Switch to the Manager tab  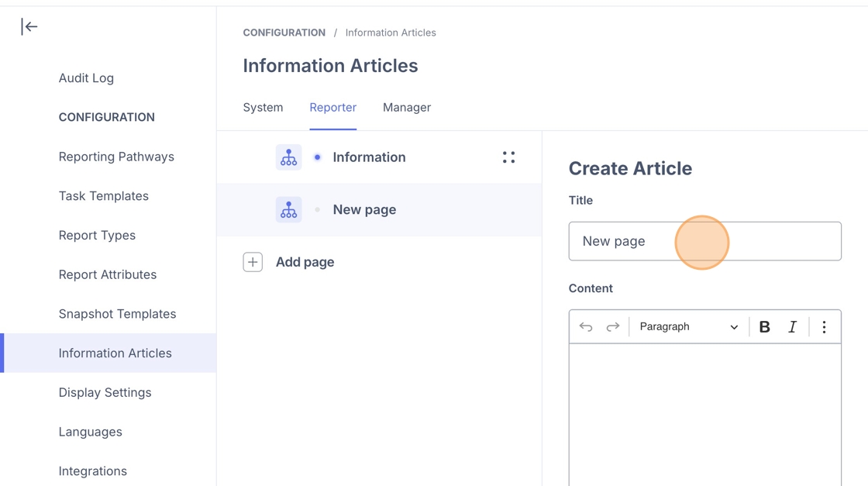click(407, 108)
